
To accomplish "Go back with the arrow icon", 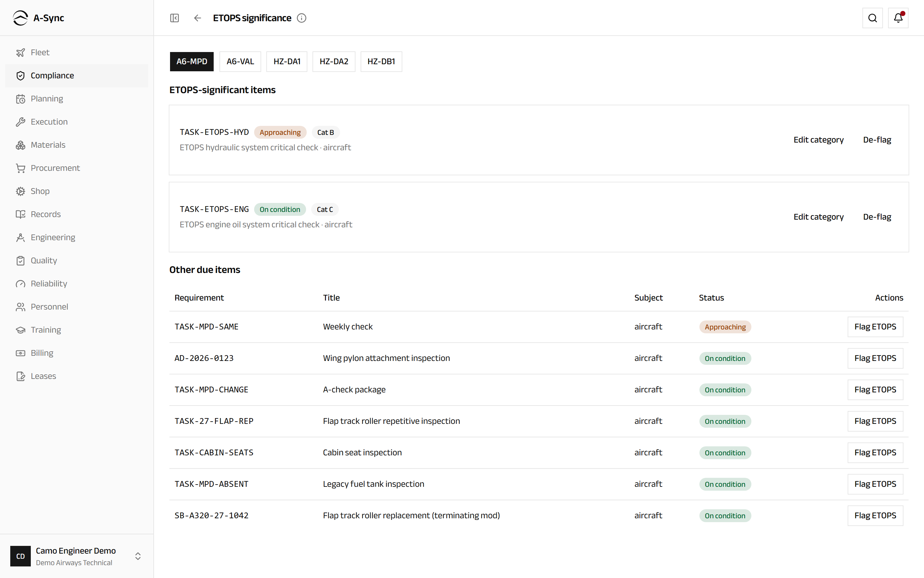I will point(197,18).
